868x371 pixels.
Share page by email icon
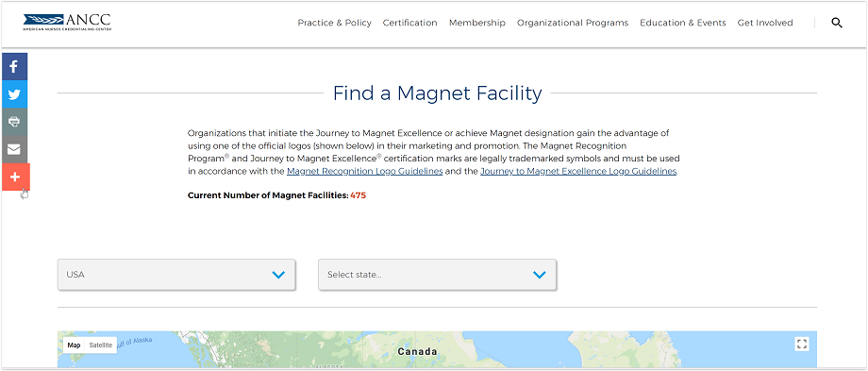[14, 149]
